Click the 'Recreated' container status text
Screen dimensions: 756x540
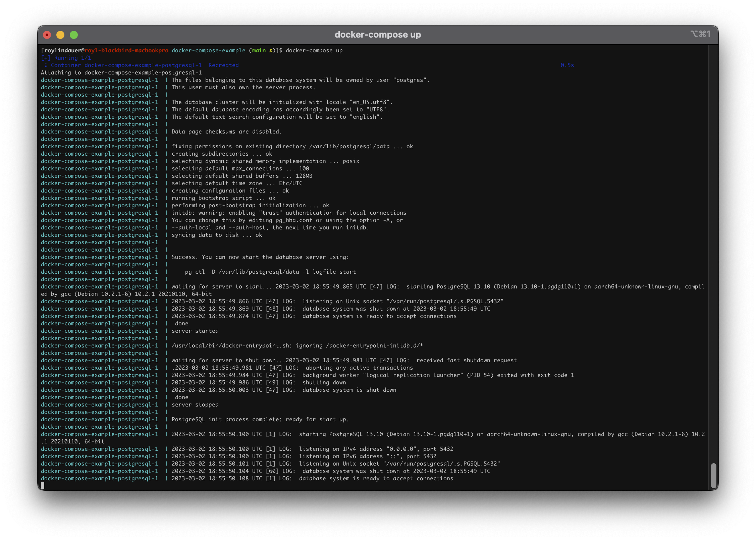coord(224,65)
